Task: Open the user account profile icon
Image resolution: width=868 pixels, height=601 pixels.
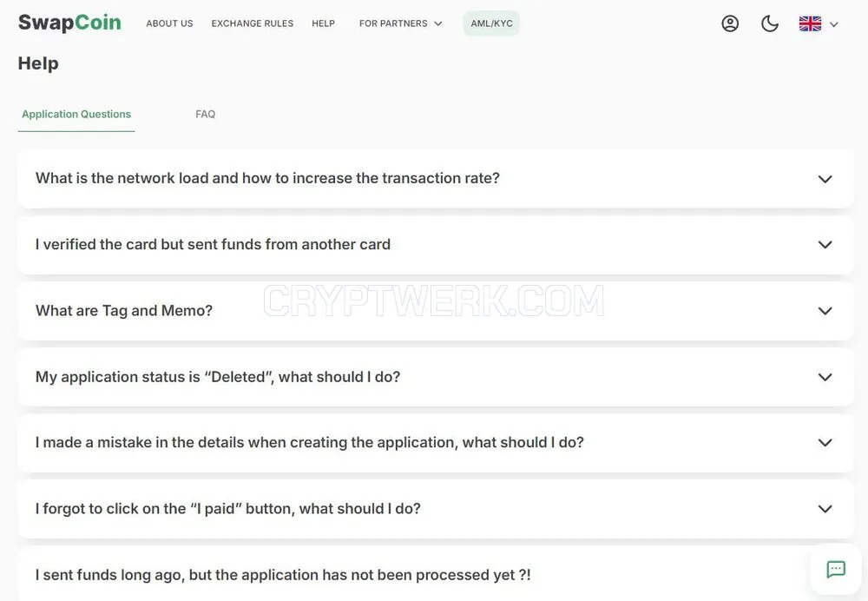Action: click(730, 23)
